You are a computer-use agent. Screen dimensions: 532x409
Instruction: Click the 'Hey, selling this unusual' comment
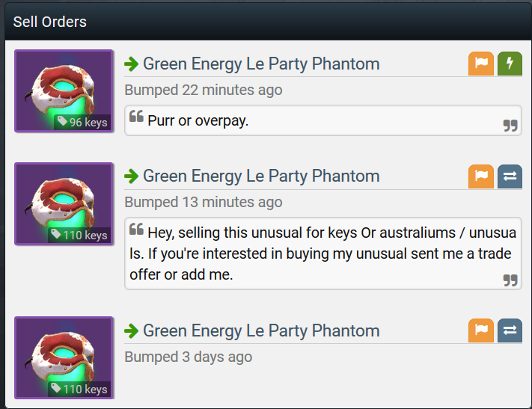click(x=322, y=253)
